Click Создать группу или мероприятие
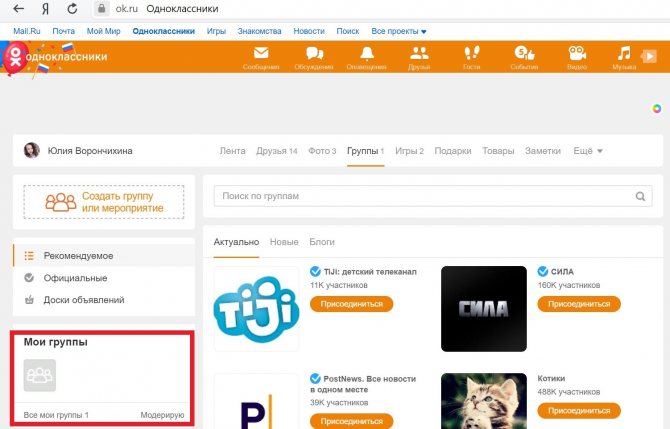 tap(104, 202)
